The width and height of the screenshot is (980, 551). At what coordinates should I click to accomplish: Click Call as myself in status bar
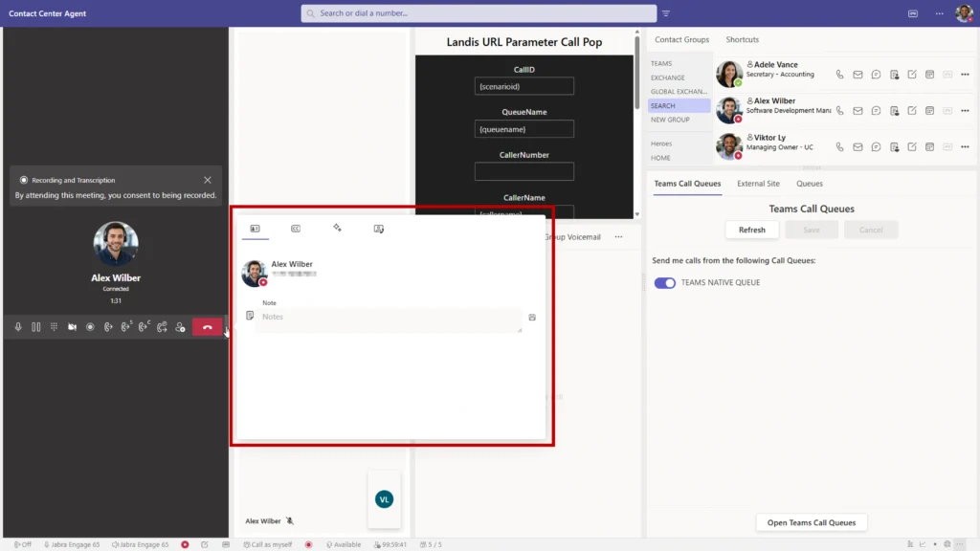[268, 544]
